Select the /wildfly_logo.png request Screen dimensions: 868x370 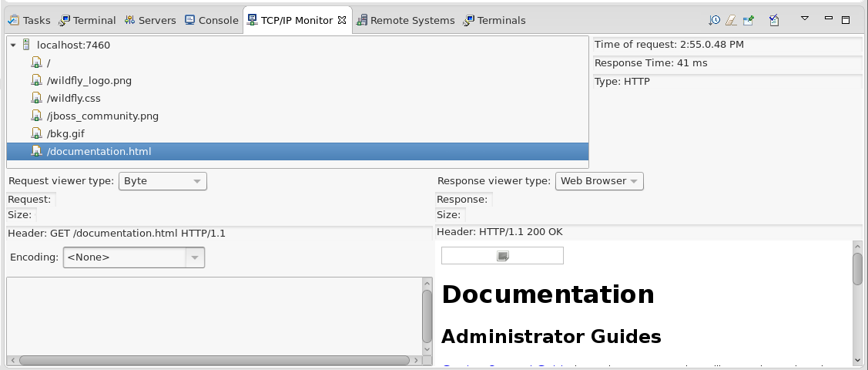pos(89,80)
